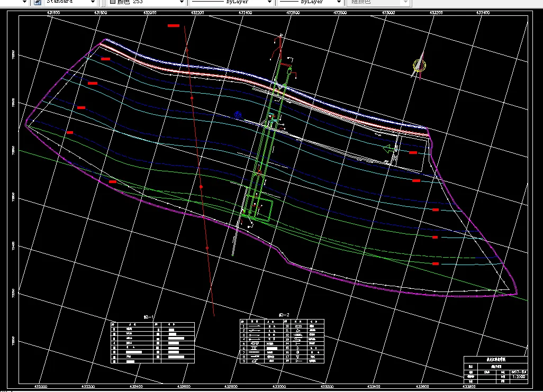Select row 1 line symbol in table 2-2

pos(255,326)
